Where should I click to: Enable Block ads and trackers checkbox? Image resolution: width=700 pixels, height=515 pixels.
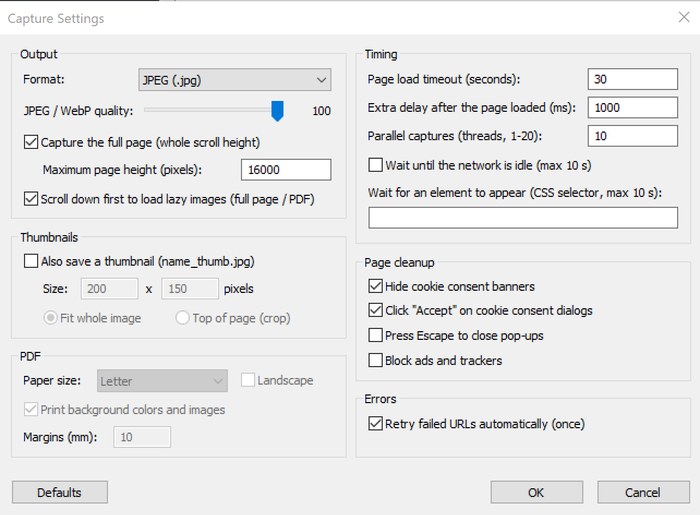[x=375, y=360]
